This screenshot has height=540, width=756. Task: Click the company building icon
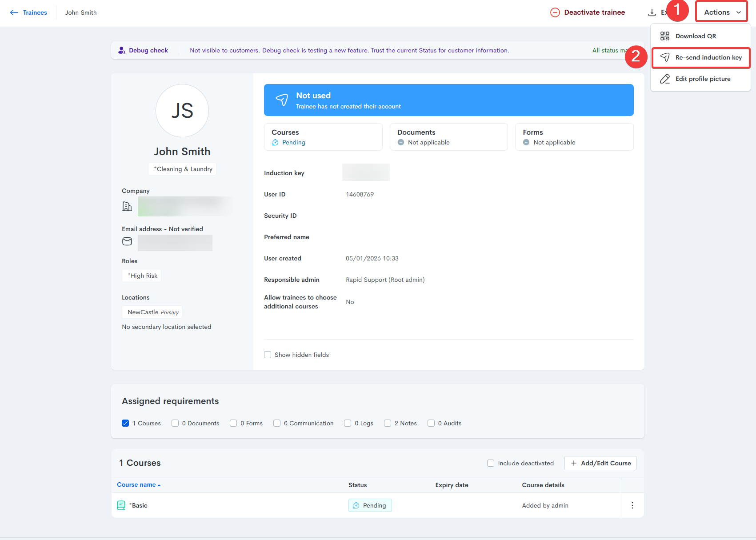coord(127,206)
